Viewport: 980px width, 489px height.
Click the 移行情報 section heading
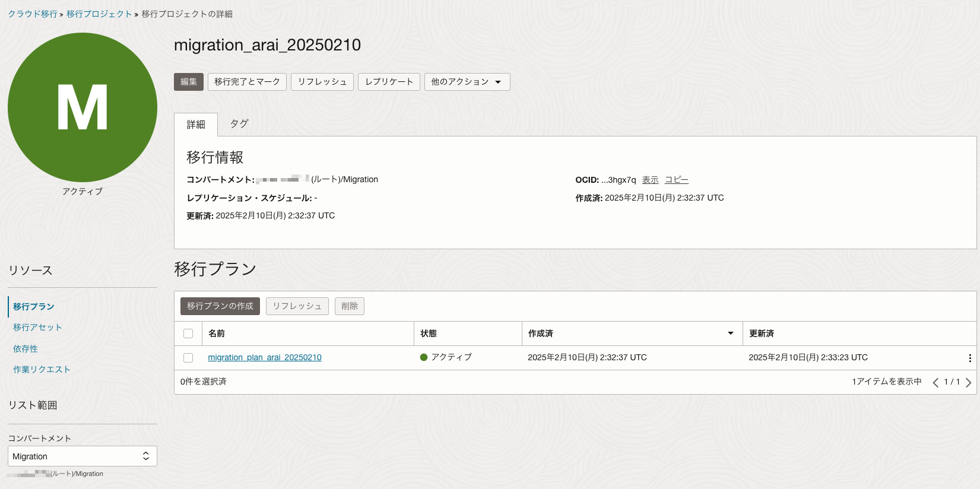pyautogui.click(x=215, y=157)
